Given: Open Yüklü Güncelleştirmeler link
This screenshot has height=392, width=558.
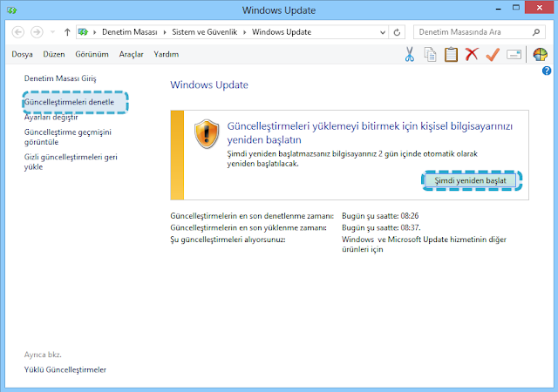Looking at the screenshot, I should click(65, 369).
